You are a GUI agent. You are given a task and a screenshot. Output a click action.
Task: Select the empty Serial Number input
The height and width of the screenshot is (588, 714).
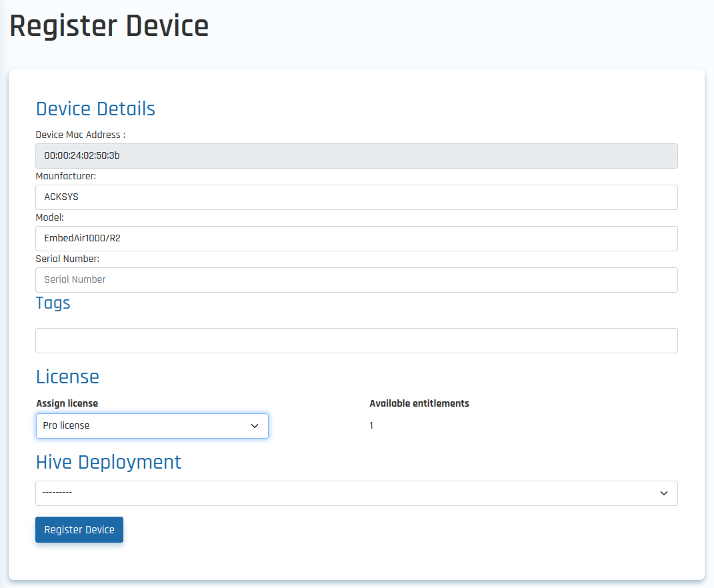point(356,280)
